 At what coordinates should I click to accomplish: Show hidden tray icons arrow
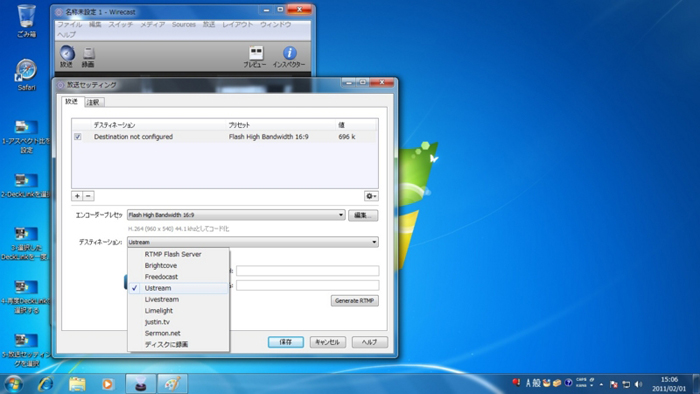pyautogui.click(x=601, y=384)
